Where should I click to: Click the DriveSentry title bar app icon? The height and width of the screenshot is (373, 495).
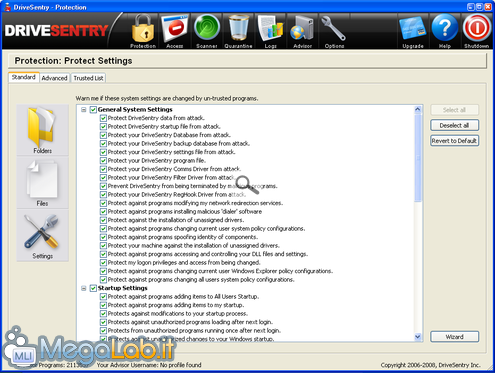tap(7, 7)
